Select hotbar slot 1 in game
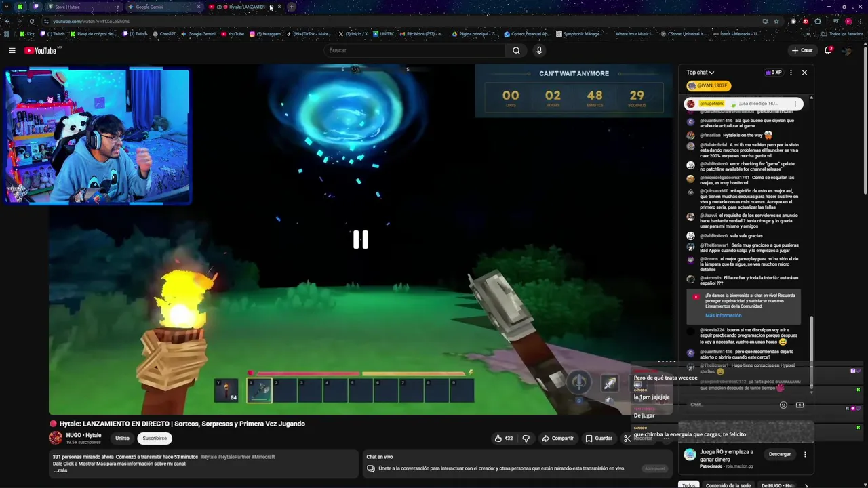This screenshot has width=868, height=488. 259,390
